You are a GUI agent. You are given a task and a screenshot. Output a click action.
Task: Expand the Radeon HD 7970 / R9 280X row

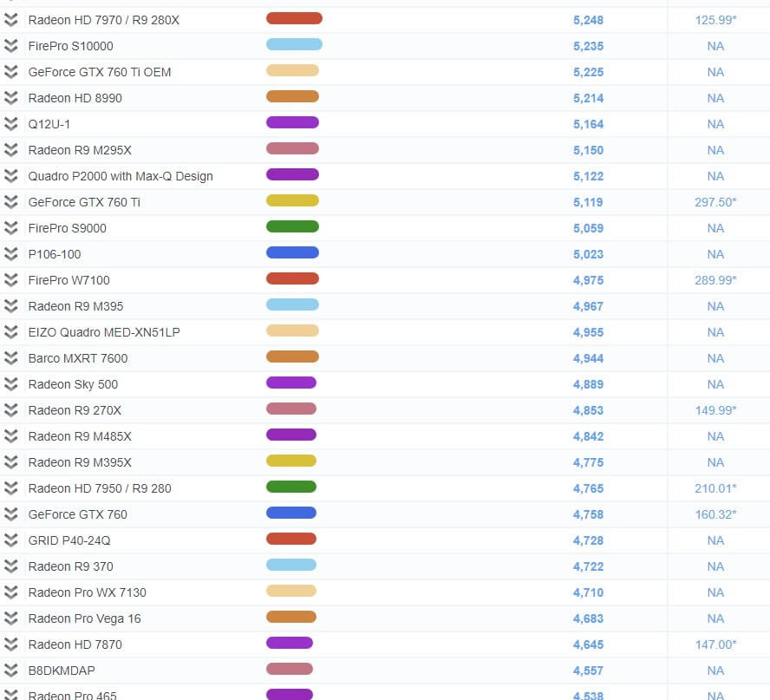pos(10,20)
